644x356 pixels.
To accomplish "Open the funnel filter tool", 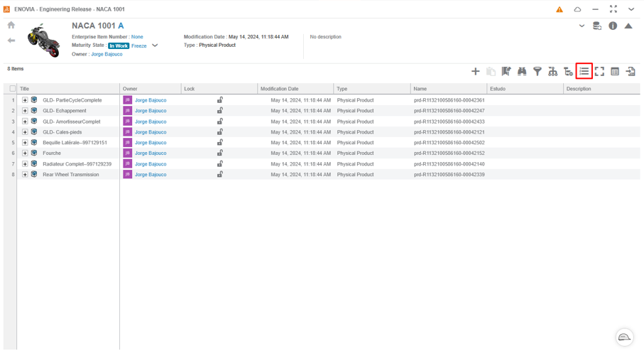I will pos(537,72).
